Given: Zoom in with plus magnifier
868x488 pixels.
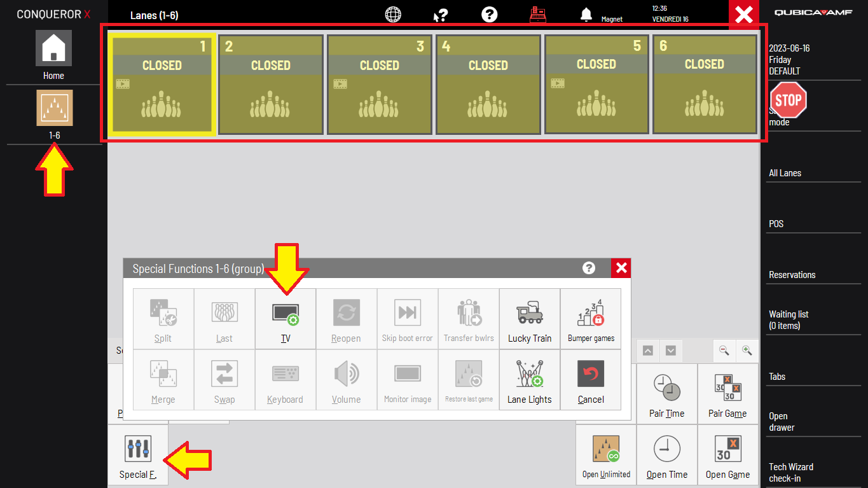Looking at the screenshot, I should click(x=747, y=350).
